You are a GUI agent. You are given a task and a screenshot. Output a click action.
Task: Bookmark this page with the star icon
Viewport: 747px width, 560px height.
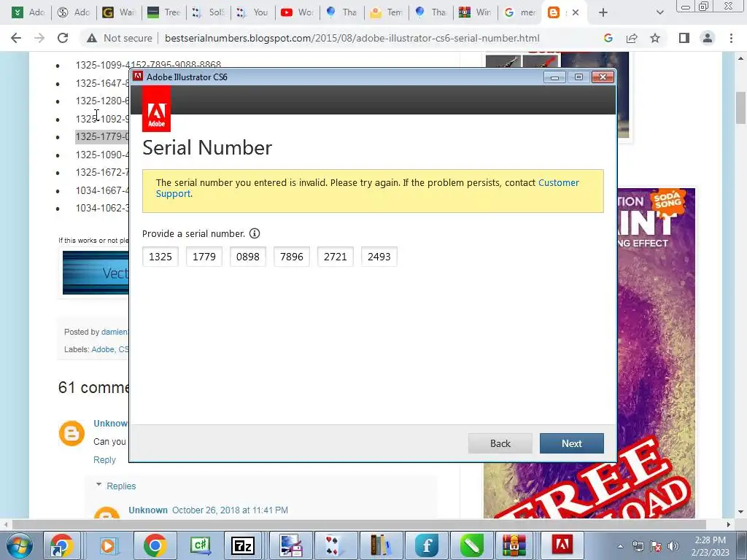coord(655,38)
